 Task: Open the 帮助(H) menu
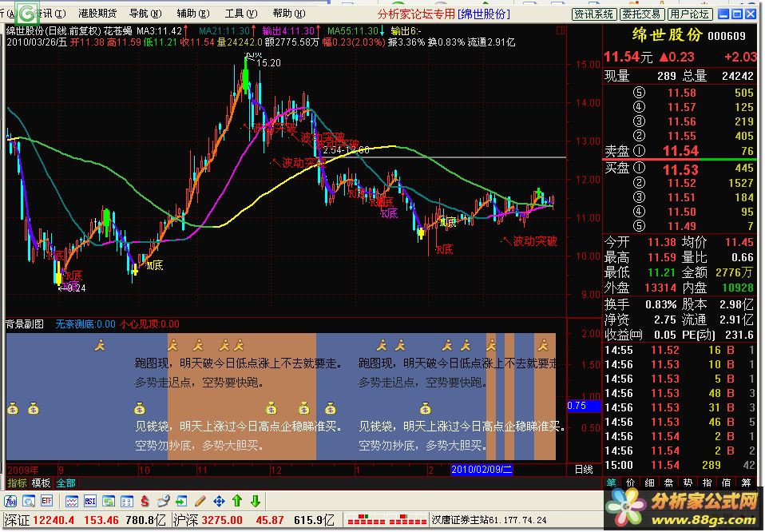click(288, 13)
